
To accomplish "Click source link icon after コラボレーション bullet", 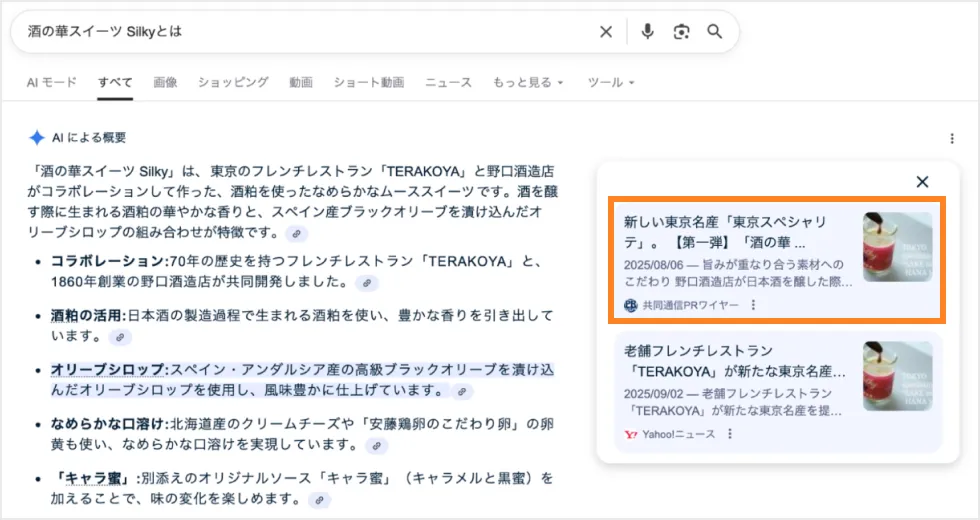I will point(367,283).
